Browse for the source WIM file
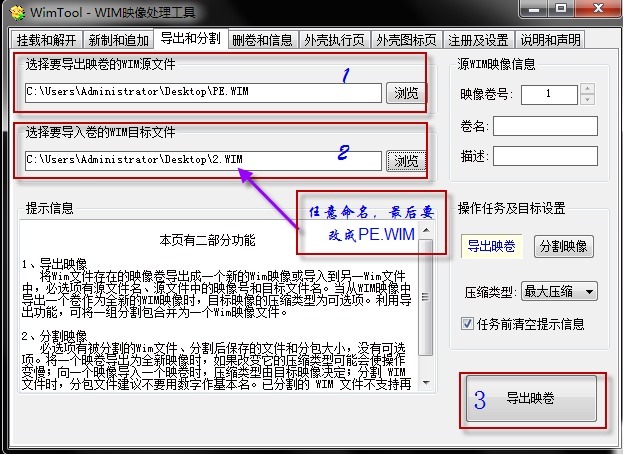Viewport: 623px width, 454px height. tap(406, 93)
